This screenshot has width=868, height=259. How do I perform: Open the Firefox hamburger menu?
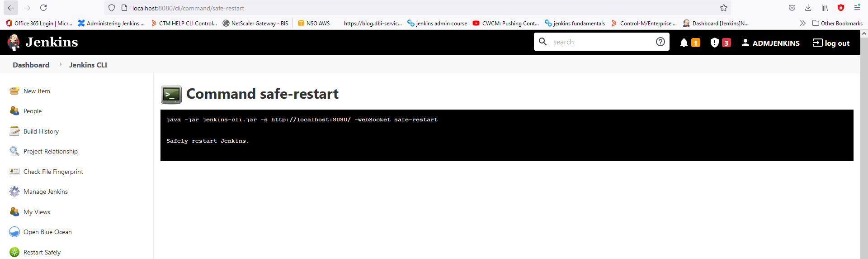click(x=857, y=7)
